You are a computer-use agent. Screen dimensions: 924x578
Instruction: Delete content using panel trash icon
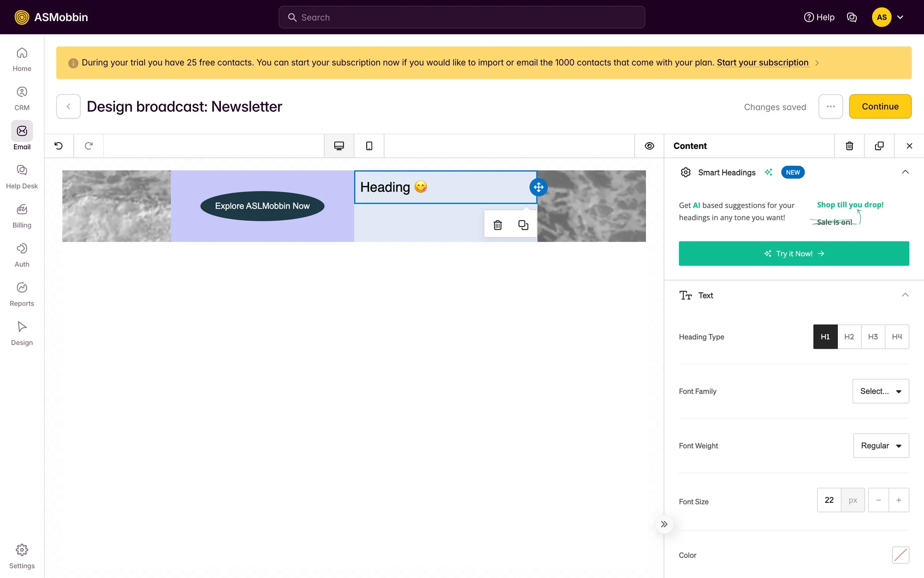click(849, 146)
